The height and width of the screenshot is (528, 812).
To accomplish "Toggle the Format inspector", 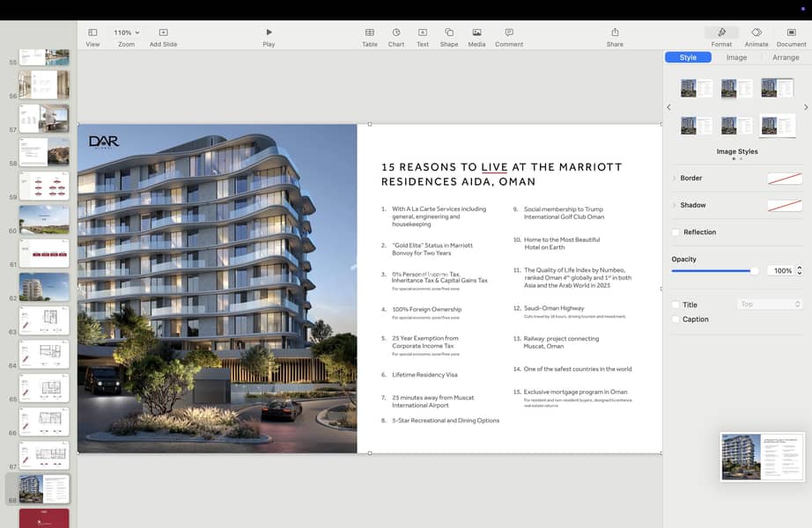I will tap(721, 32).
